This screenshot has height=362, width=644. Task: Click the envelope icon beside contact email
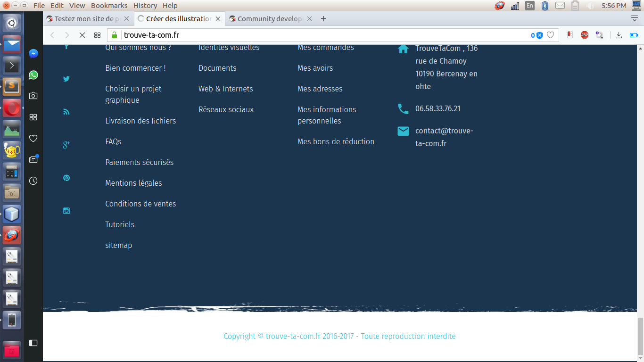tap(403, 131)
